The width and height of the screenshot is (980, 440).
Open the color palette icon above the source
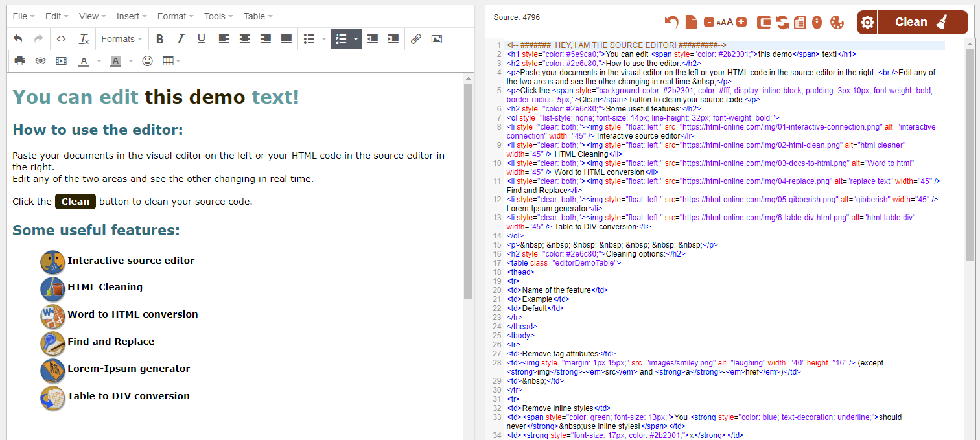(x=837, y=22)
